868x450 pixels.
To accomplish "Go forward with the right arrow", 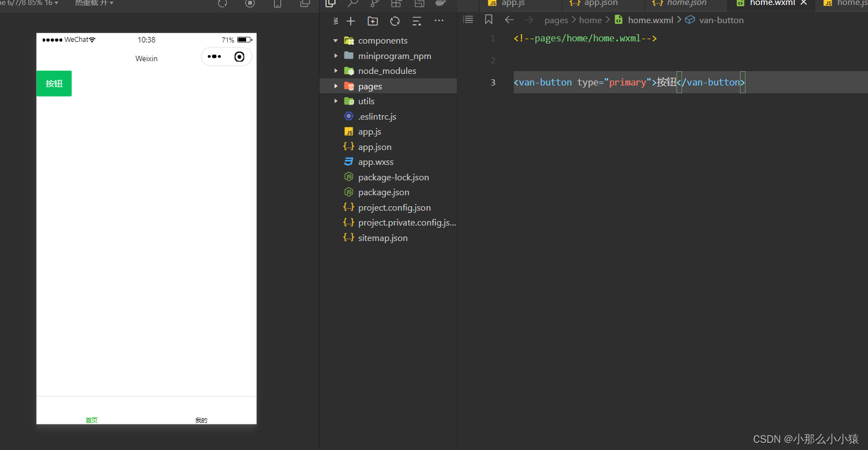I will [x=529, y=20].
